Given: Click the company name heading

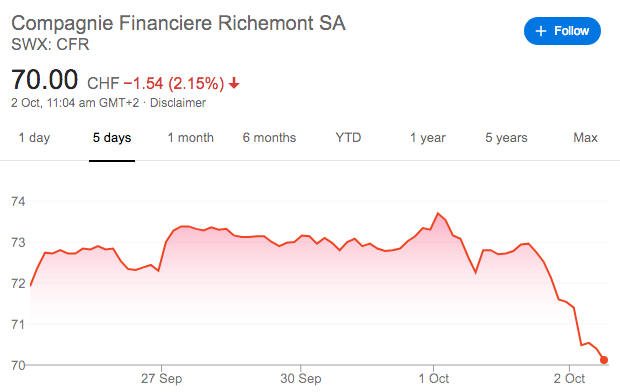Looking at the screenshot, I should (178, 23).
